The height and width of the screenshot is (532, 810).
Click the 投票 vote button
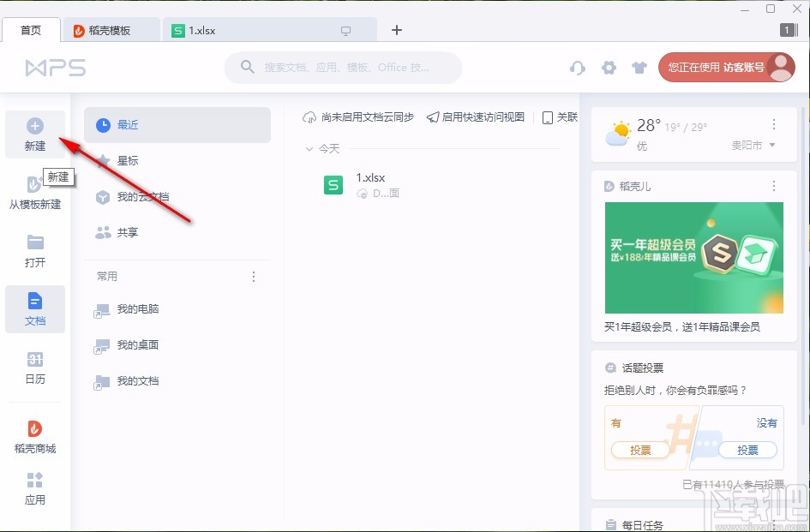pyautogui.click(x=641, y=450)
